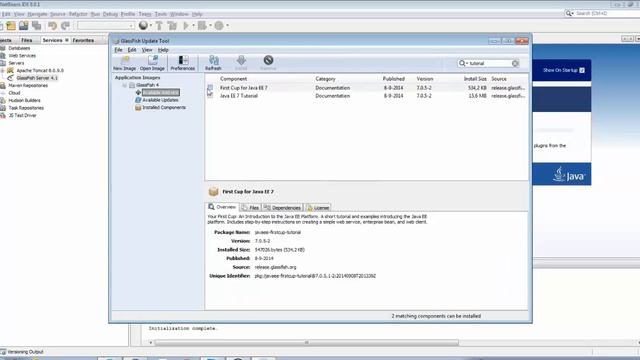Click the Refresh toolbar button
The height and width of the screenshot is (360, 640).
tap(213, 63)
